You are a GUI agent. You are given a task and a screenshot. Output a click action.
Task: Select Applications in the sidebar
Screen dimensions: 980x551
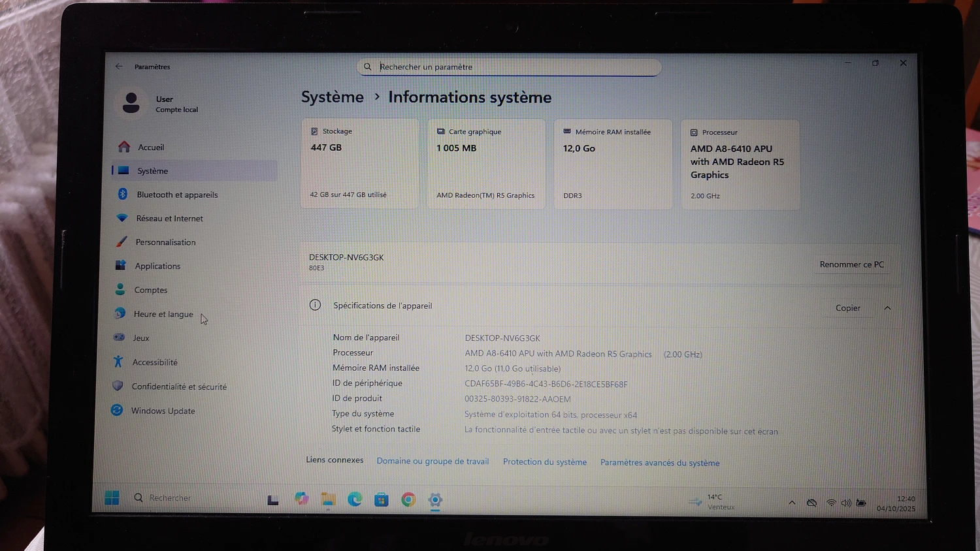point(157,266)
